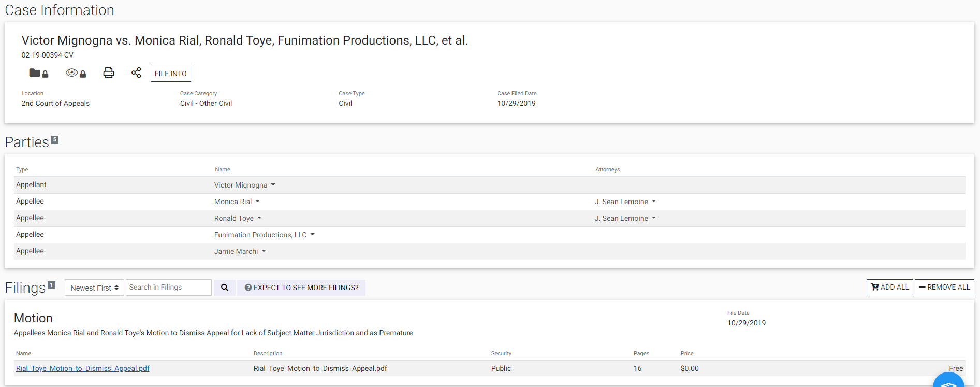980x387 pixels.
Task: Click EXPECT TO SEE MORE FILINGS button
Action: point(301,288)
